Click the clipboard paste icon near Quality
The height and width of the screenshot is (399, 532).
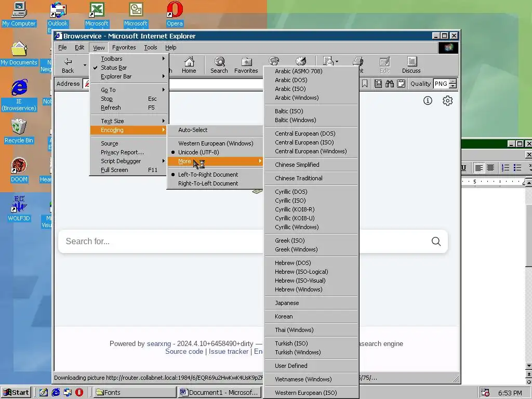tap(401, 84)
